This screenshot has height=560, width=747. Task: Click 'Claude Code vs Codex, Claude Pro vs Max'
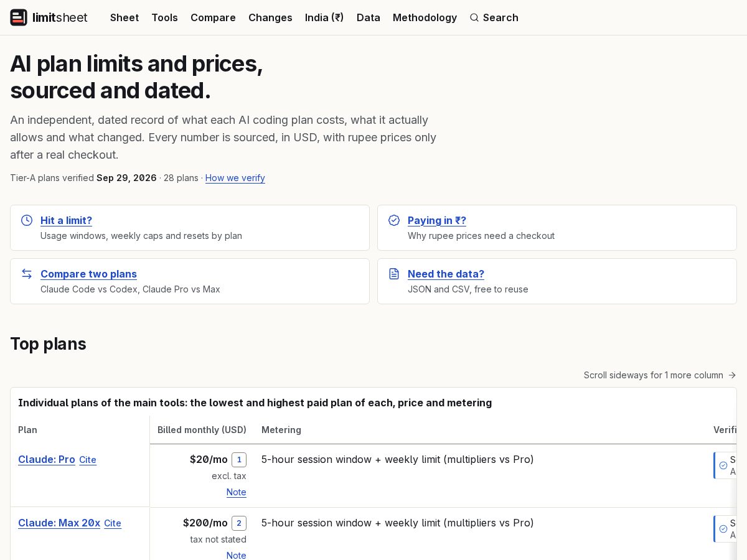130,289
